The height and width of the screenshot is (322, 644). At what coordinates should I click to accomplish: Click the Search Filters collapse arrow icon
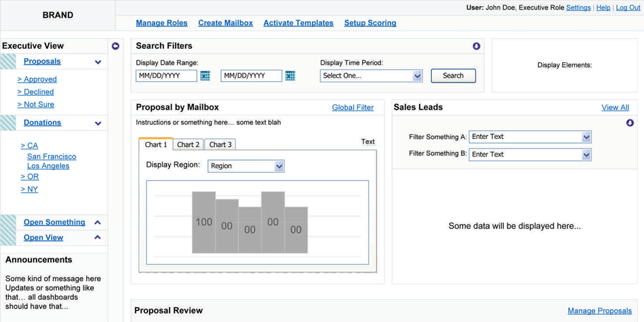pyautogui.click(x=476, y=46)
